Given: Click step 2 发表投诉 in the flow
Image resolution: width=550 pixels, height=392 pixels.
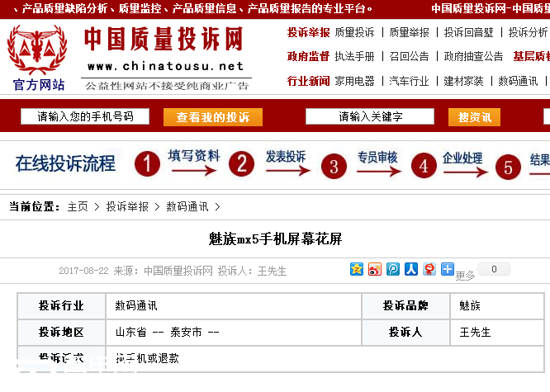Looking at the screenshot, I should (269, 163).
